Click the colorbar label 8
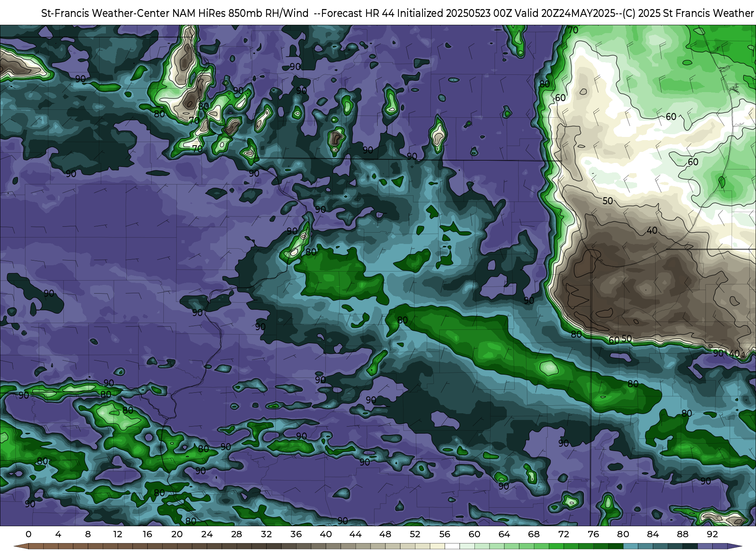This screenshot has height=551, width=756. tap(88, 534)
